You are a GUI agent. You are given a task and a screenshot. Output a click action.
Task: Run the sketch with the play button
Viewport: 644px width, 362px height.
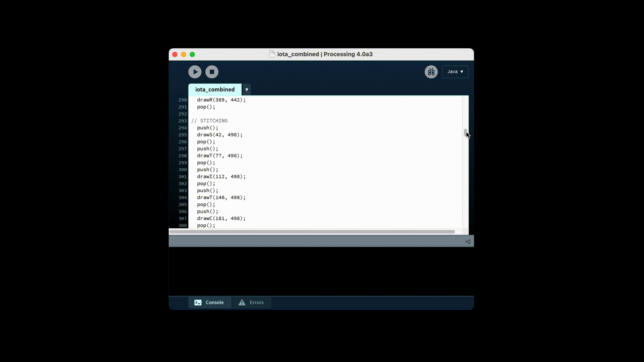tap(195, 72)
